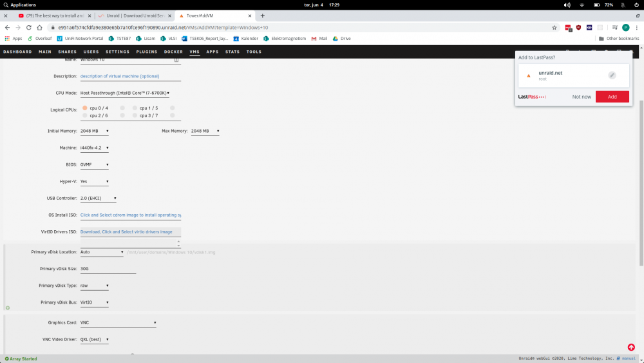Click the blue eye extension icon
Screen dimensions: 644x363
589,28
